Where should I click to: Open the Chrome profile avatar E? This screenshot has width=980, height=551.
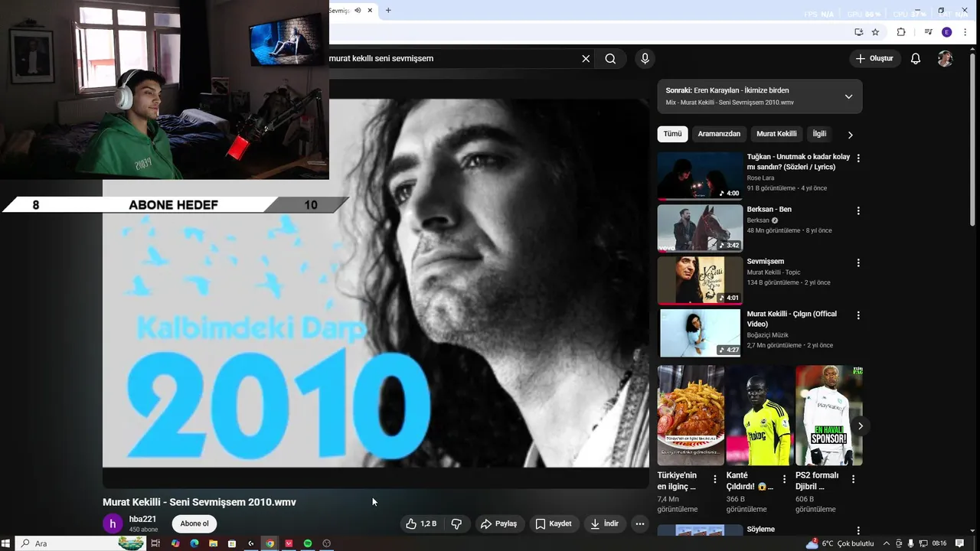pyautogui.click(x=947, y=32)
